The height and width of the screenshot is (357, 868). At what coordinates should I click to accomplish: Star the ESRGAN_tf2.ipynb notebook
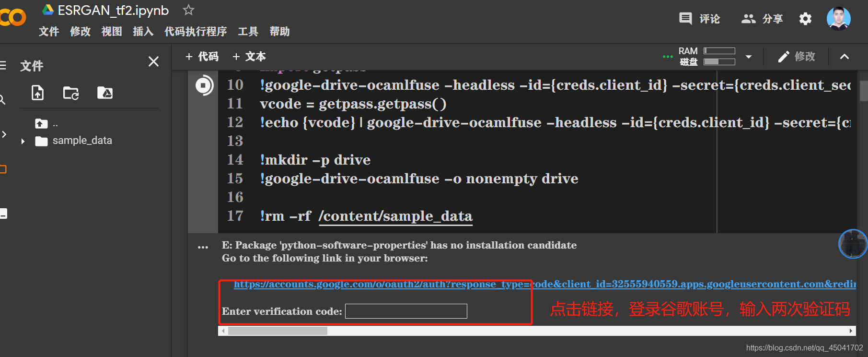[x=188, y=10]
